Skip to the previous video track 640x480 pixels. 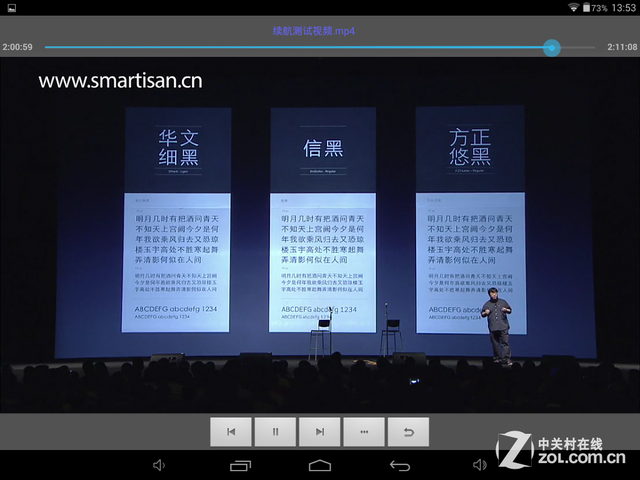(231, 431)
